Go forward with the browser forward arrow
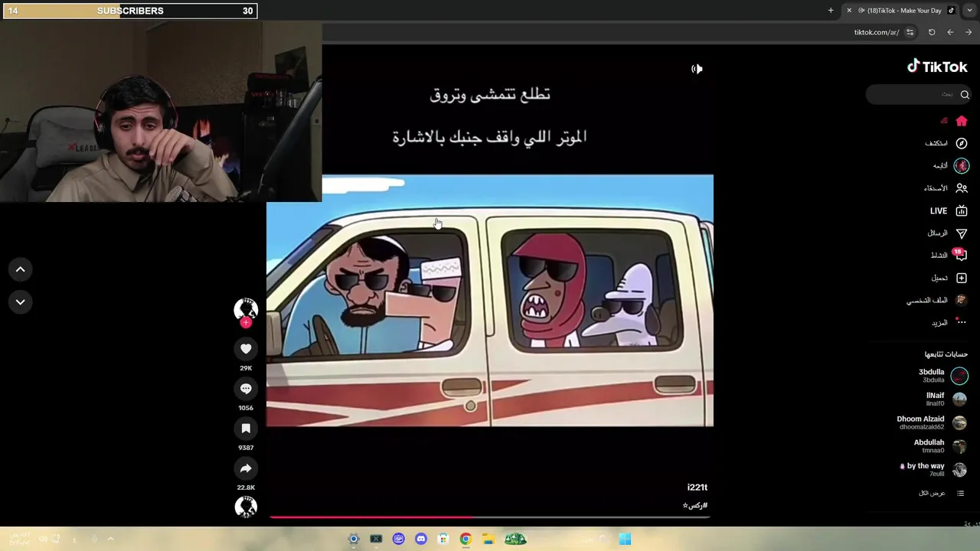 pos(969,32)
